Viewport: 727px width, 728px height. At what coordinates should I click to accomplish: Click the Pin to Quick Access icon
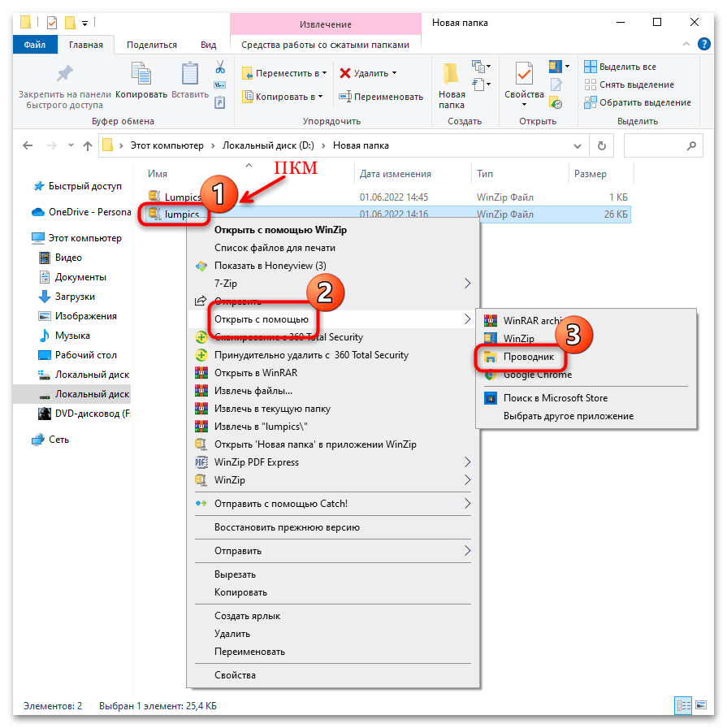[64, 76]
